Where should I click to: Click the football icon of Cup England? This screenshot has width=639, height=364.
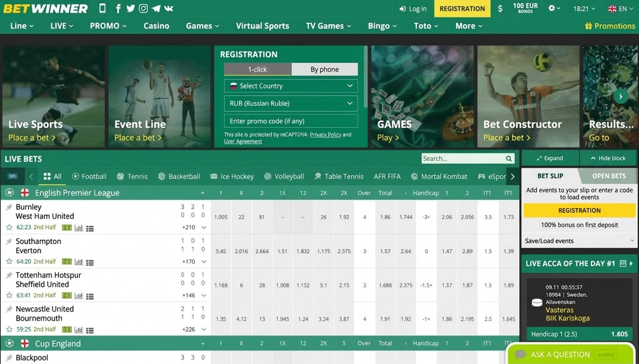[10, 343]
